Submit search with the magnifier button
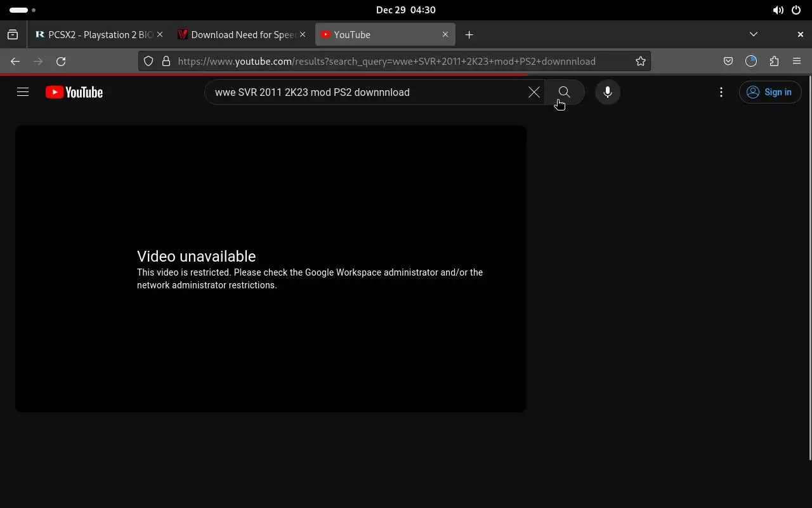This screenshot has height=508, width=812. (x=564, y=92)
